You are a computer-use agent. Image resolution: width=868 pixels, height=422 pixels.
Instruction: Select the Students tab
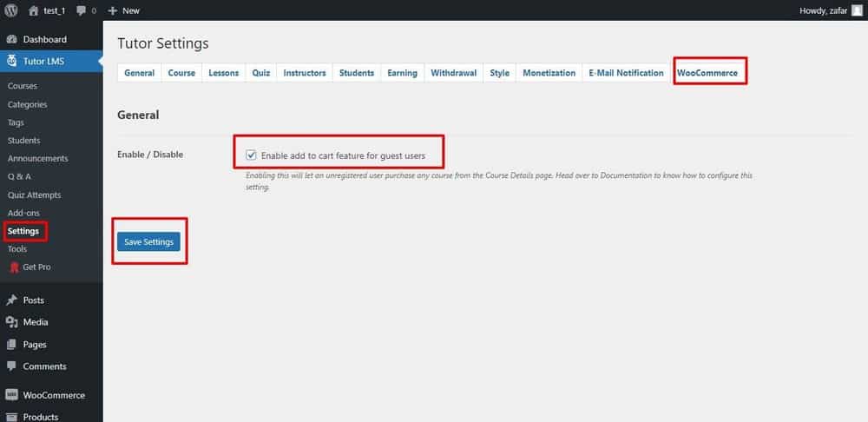pos(357,73)
